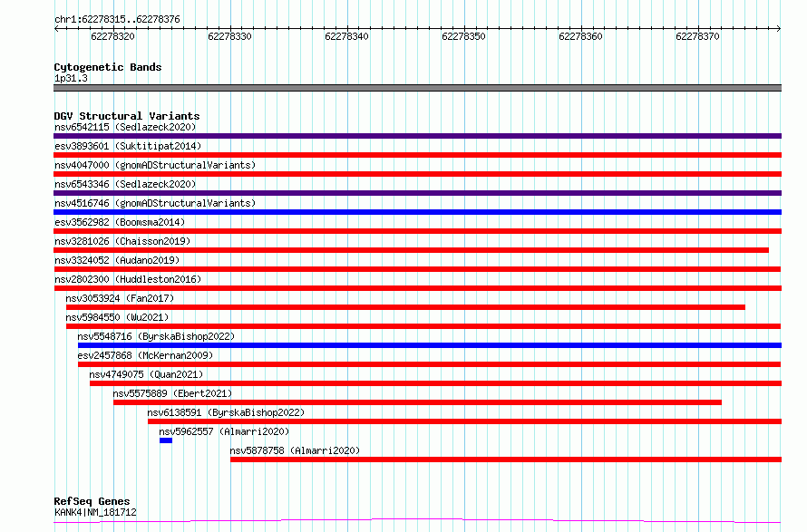Select the nsv5548716 (ByrskaBishop2022) label
Screen dimensions: 807x532
click(x=156, y=336)
